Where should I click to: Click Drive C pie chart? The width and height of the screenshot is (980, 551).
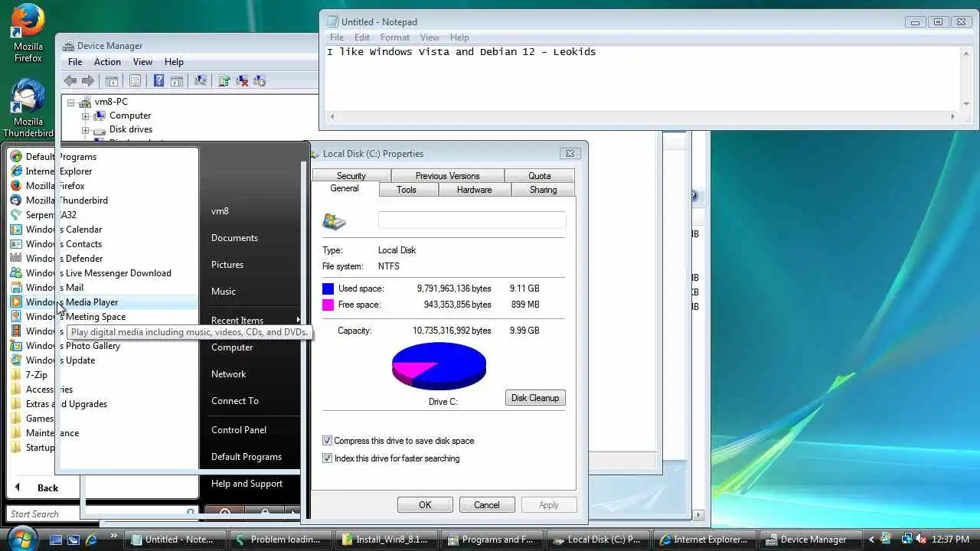(439, 367)
